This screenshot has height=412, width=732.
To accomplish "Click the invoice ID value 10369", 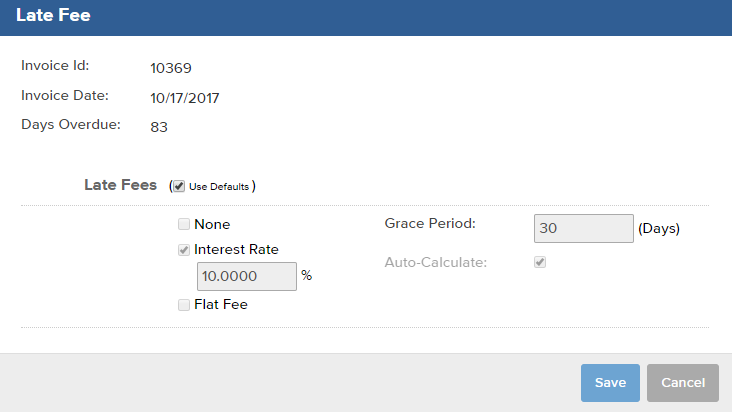I will (170, 69).
